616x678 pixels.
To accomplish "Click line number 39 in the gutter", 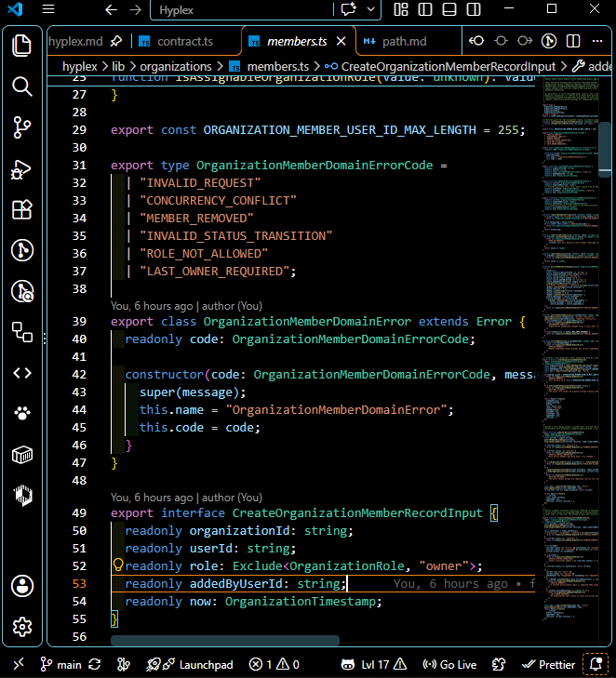I will [x=79, y=322].
